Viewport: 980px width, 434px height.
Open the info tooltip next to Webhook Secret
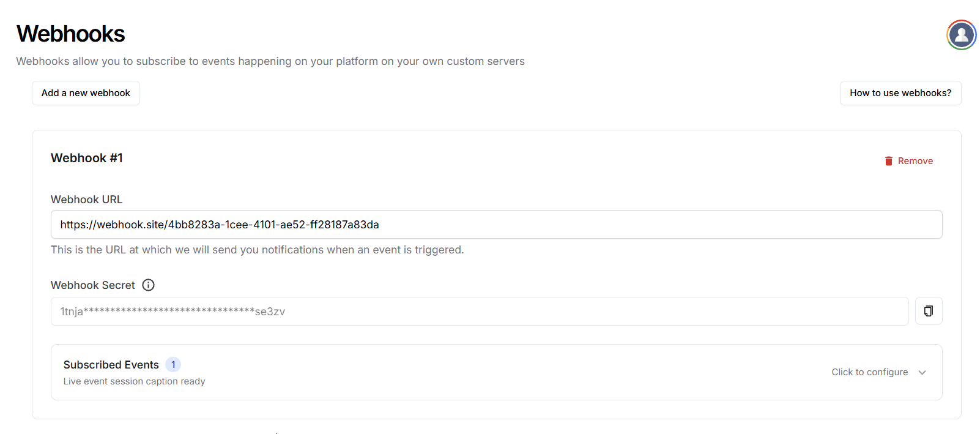(x=148, y=285)
